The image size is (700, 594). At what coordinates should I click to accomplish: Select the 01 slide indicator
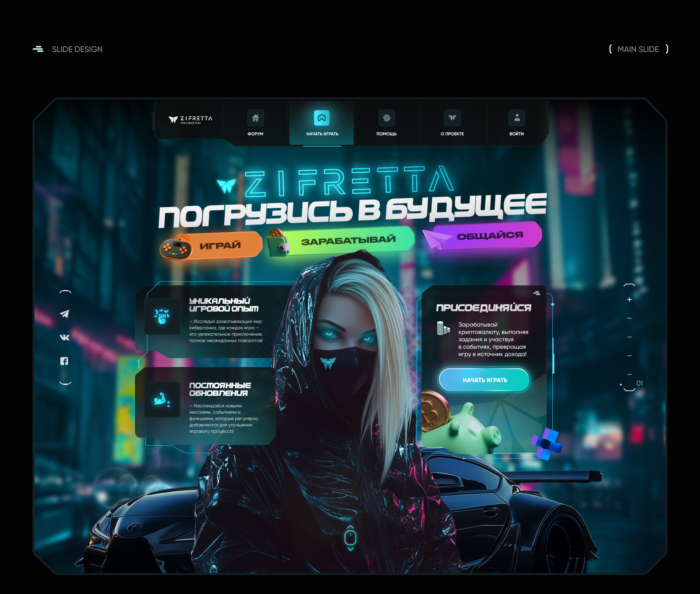639,383
